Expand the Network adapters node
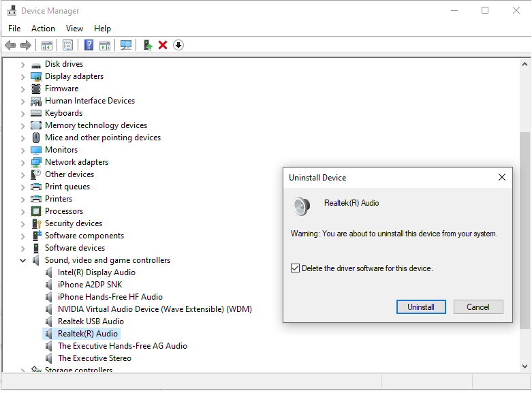Screen dimensions: 532x393 (22, 163)
